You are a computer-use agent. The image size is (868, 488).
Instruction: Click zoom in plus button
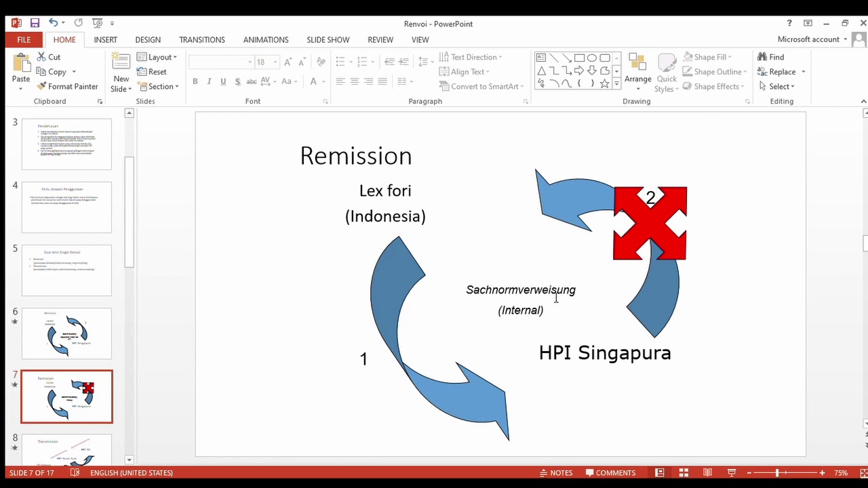coord(823,472)
